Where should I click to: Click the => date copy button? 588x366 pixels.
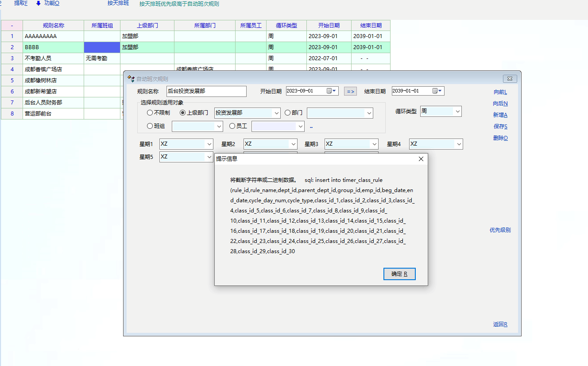point(350,91)
